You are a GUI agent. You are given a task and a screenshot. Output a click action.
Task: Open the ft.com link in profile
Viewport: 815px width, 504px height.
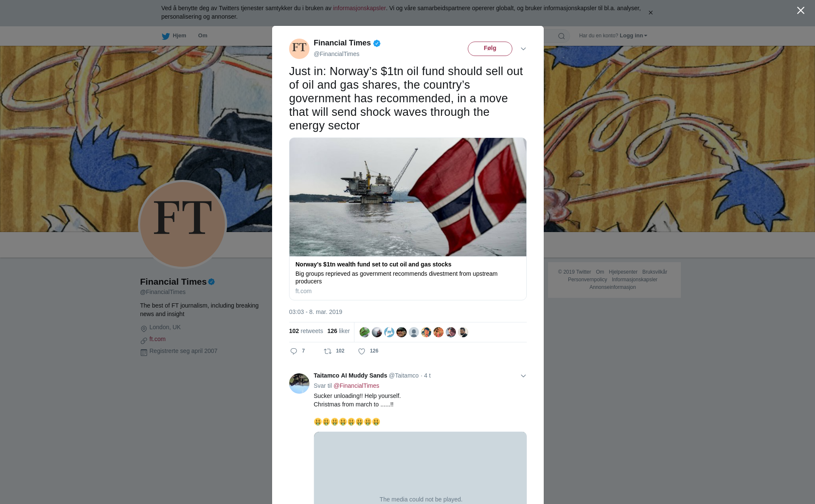click(x=157, y=339)
